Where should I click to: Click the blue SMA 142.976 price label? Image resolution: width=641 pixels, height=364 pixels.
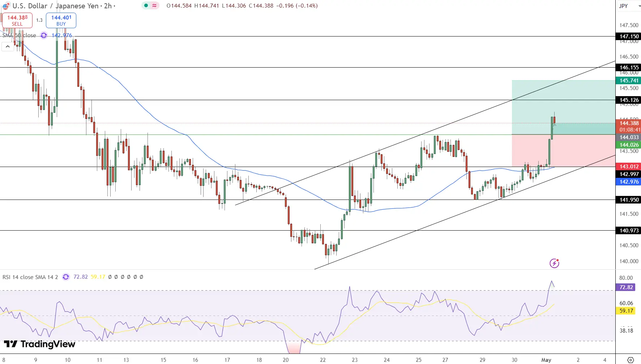click(x=628, y=182)
